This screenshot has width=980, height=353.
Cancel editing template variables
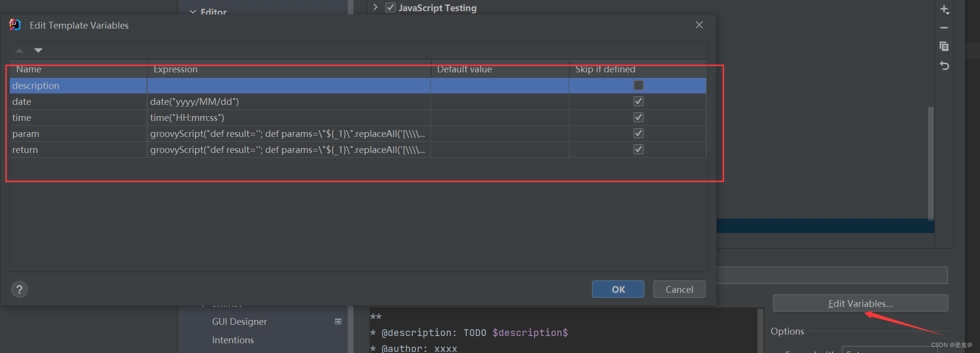(x=679, y=289)
